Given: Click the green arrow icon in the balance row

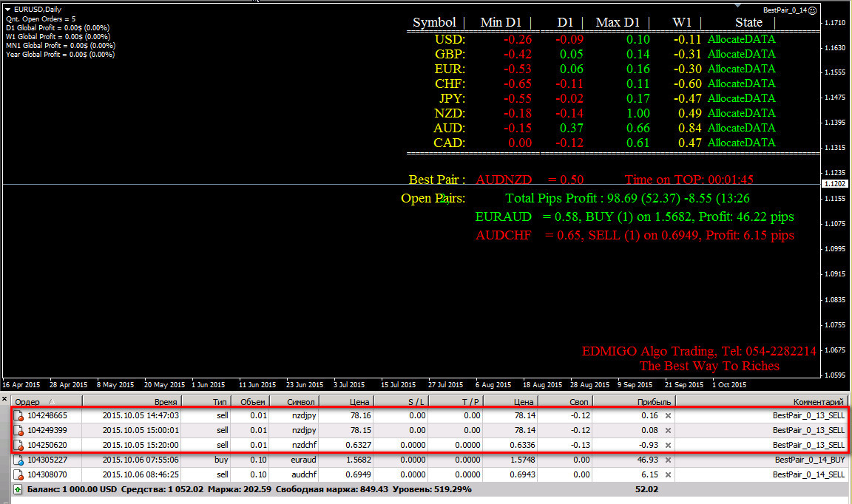Looking at the screenshot, I should (18, 489).
